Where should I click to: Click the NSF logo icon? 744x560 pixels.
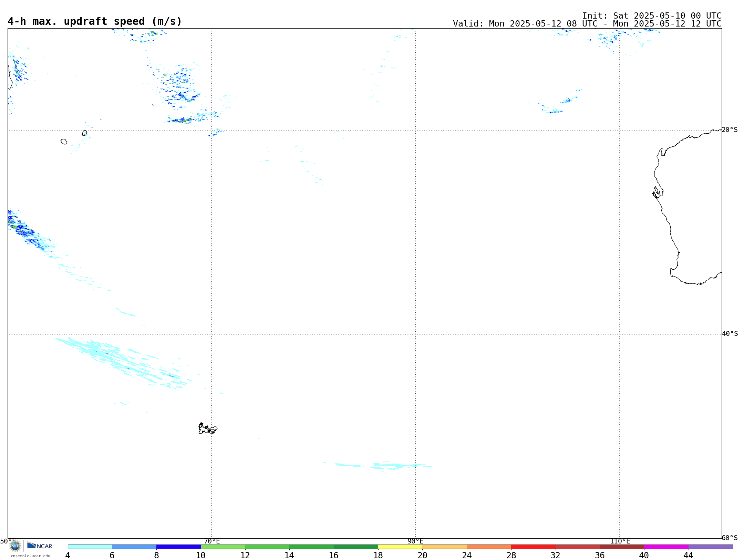(x=15, y=546)
